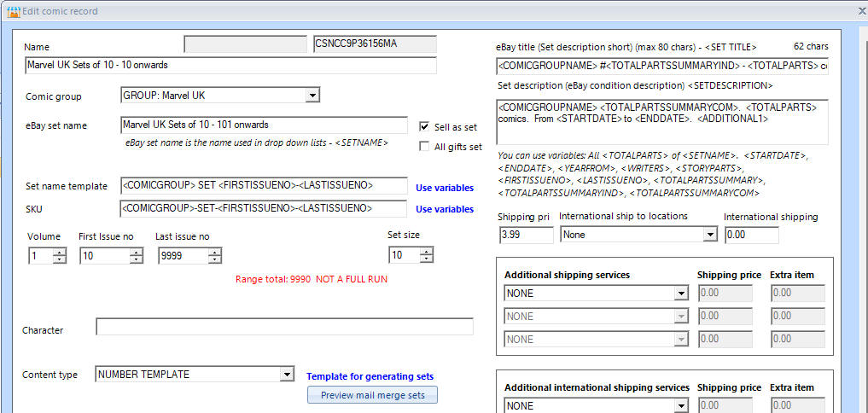Click Template for generating sets text
The width and height of the screenshot is (868, 413).
coord(370,376)
